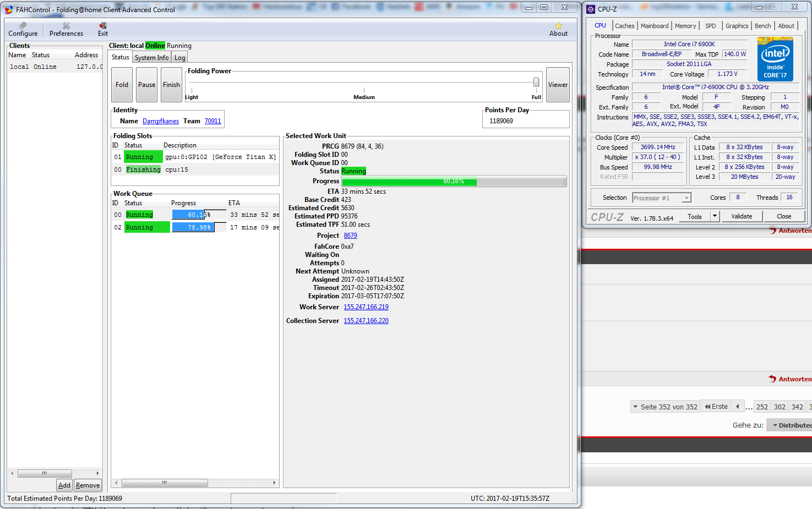Select the CPU tab in CPU-Z
This screenshot has height=509, width=812.
[600, 25]
